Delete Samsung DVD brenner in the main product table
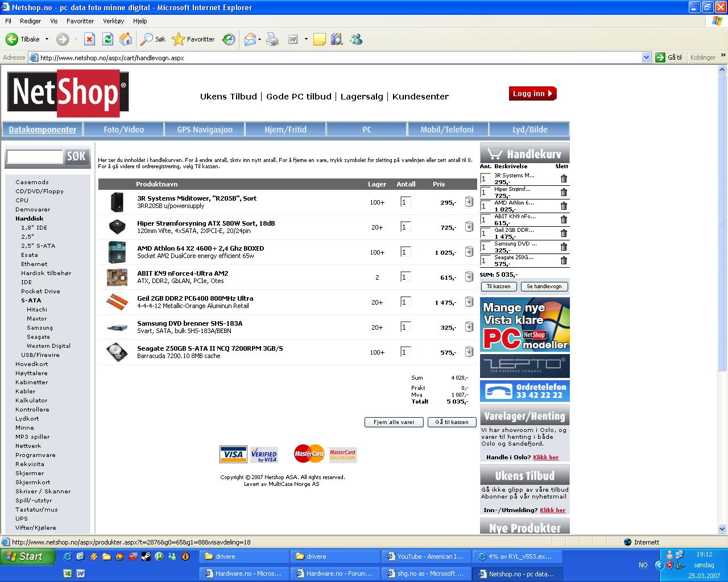728x582 pixels. [x=469, y=327]
